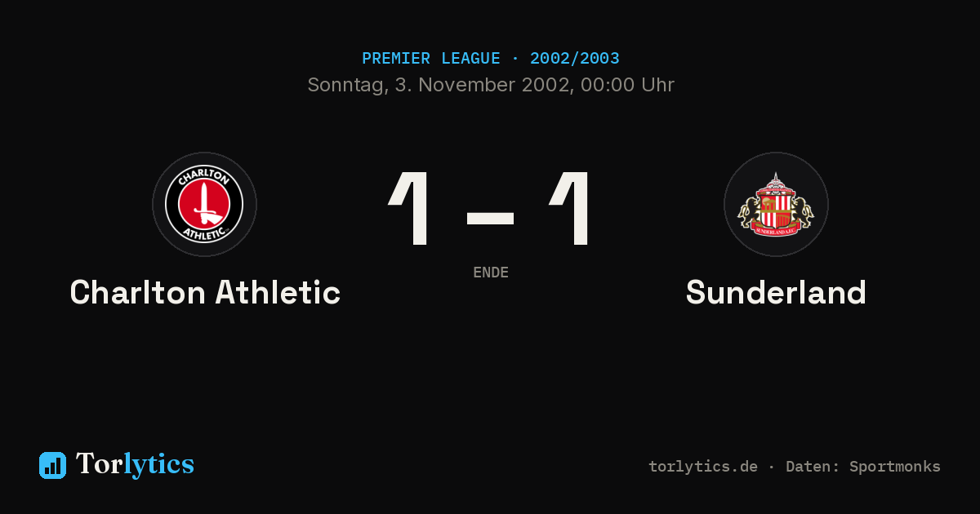Click the away team score 1
This screenshot has height=514, width=980.
[x=570, y=209]
